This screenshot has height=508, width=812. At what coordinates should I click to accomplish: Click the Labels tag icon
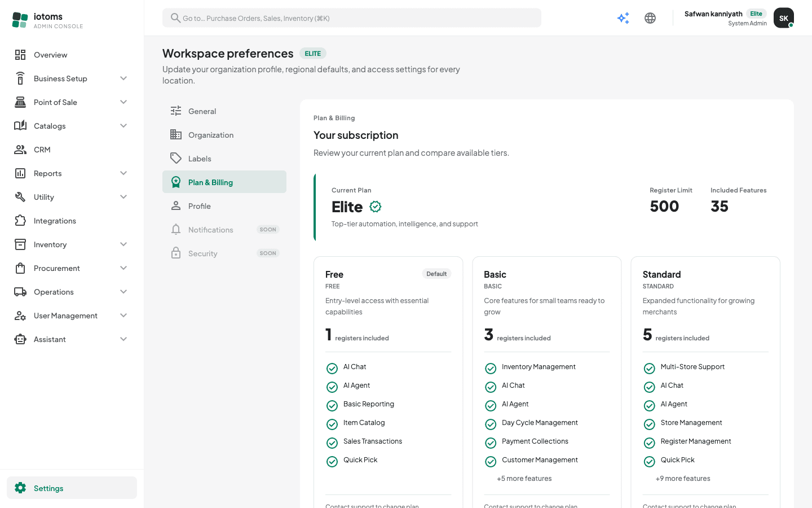point(176,159)
